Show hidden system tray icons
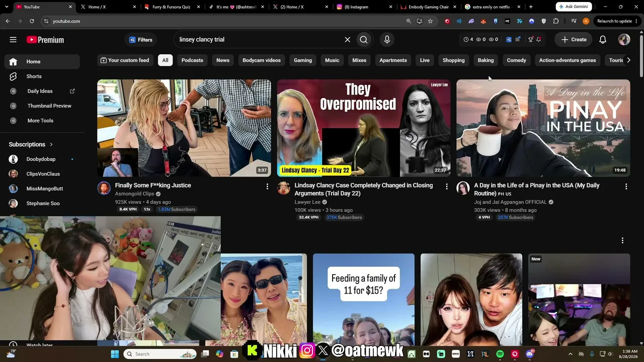 [571, 354]
